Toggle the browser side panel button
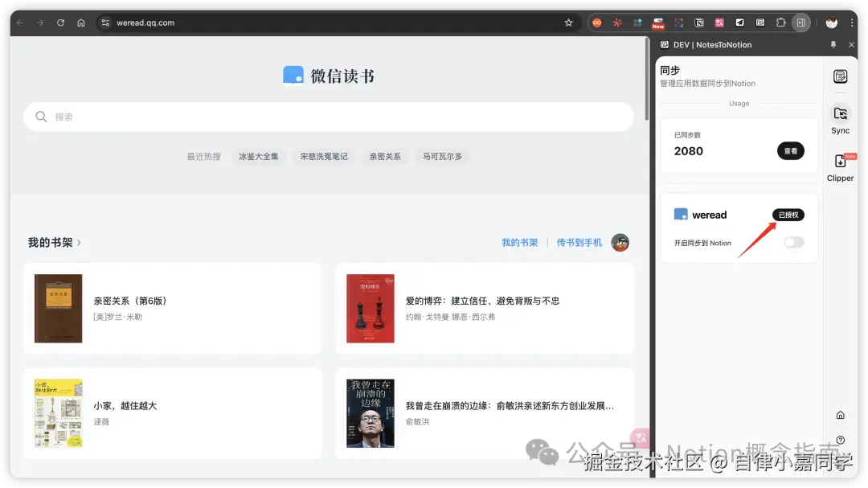This screenshot has height=488, width=868. point(801,23)
